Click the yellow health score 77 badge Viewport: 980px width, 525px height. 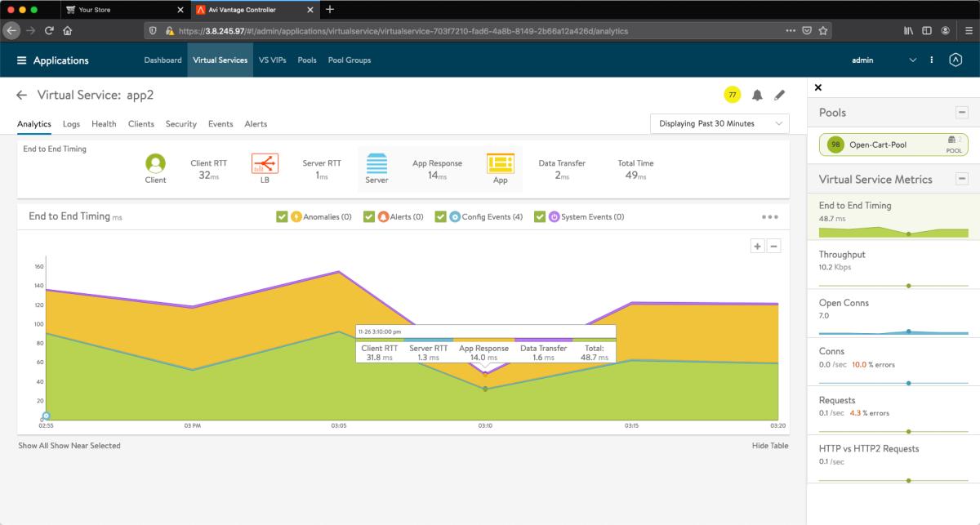coord(733,96)
